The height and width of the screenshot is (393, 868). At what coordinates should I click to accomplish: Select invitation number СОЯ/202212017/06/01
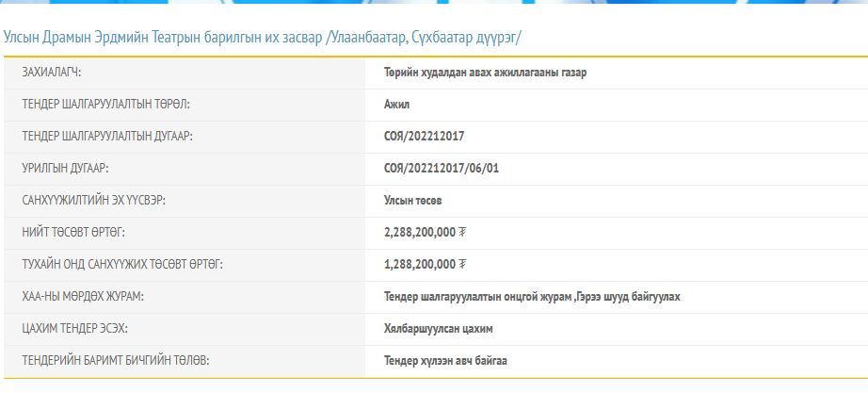(x=442, y=169)
